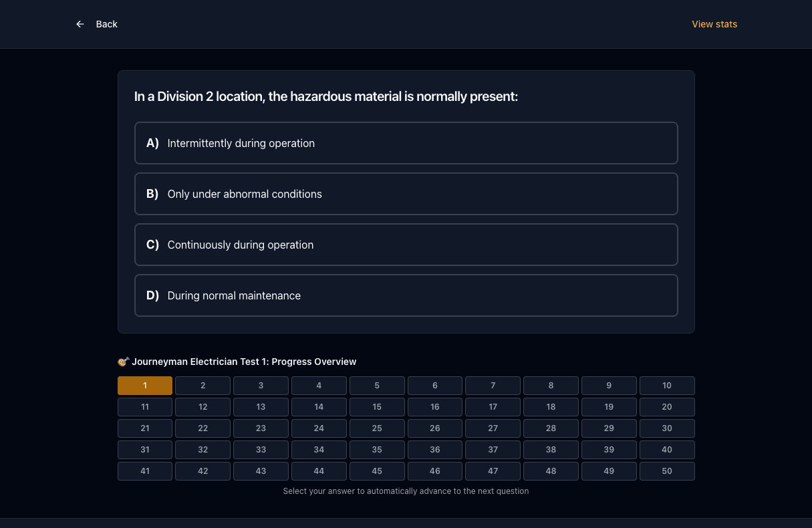
Task: Select question 11 in overview
Action: point(145,407)
